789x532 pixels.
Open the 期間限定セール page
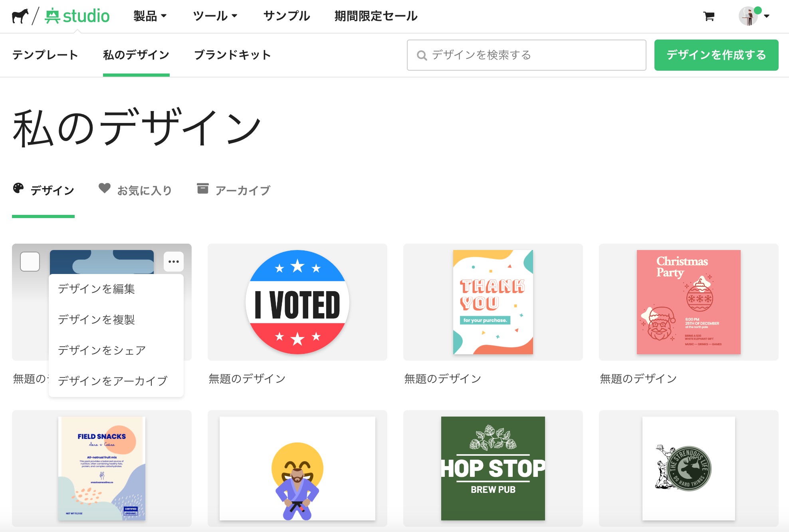pyautogui.click(x=376, y=16)
